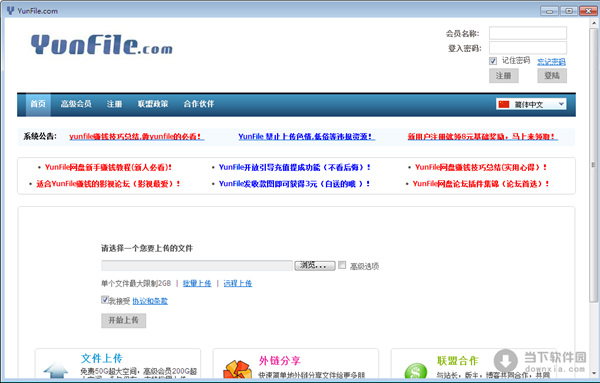Click the blue upload arrow icon
This screenshot has height=383, width=600.
55,370
